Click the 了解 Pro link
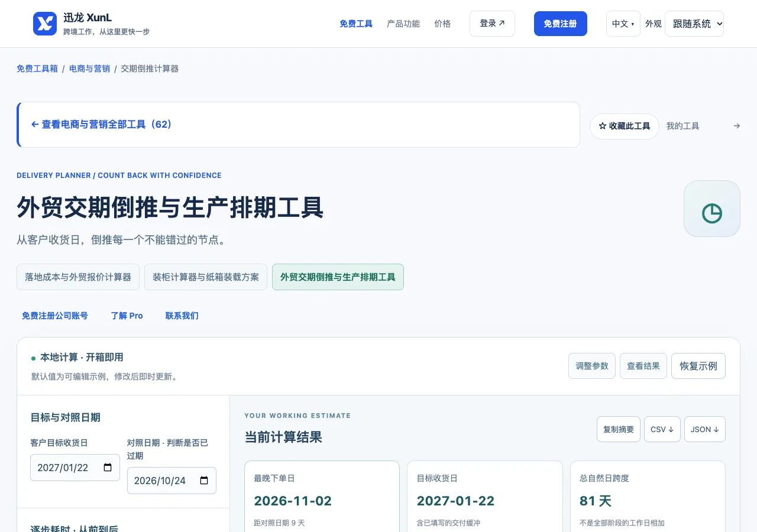The height and width of the screenshot is (532, 757). [x=127, y=316]
